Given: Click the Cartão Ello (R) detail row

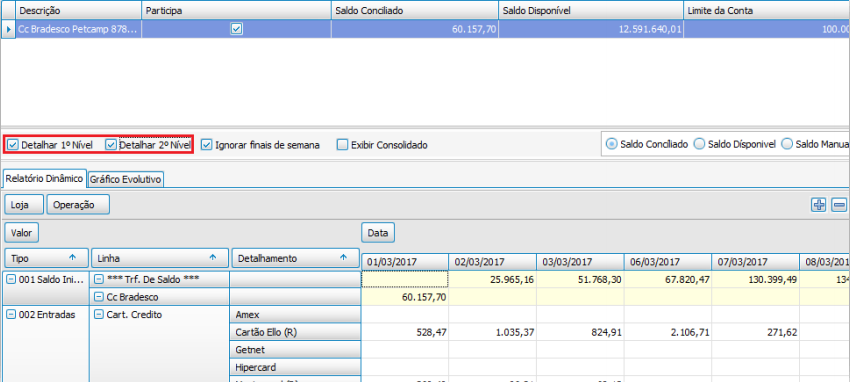Looking at the screenshot, I should (296, 332).
